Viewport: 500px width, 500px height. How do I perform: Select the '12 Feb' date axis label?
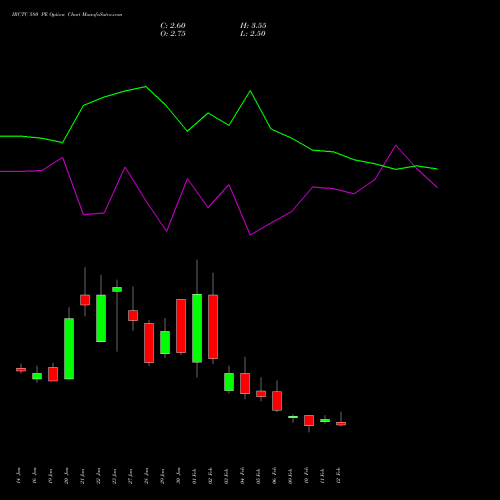[338, 476]
